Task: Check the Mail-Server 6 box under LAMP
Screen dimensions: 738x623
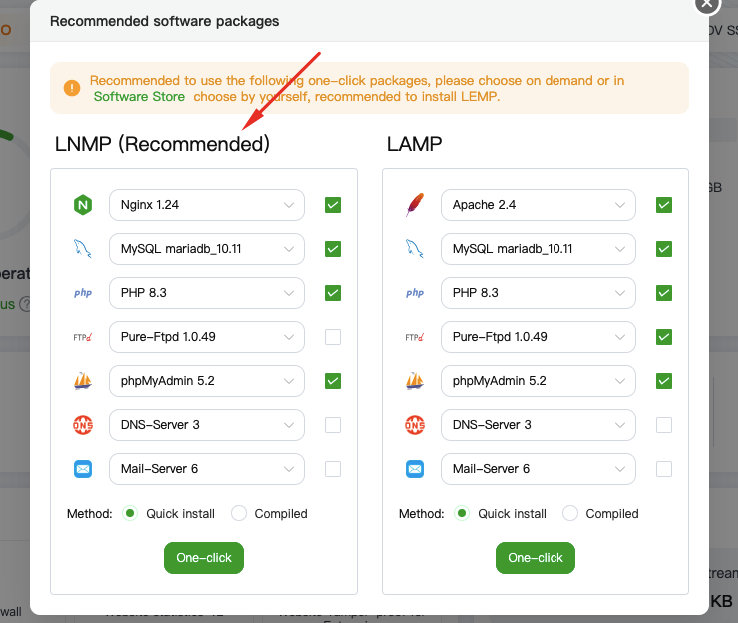Action: click(663, 469)
